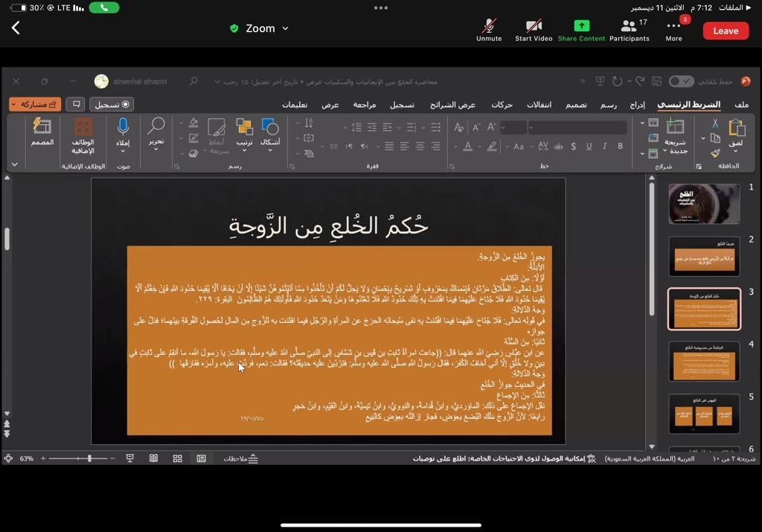762x532 pixels.
Task: Leave the Zoom meeting
Action: pos(726,31)
